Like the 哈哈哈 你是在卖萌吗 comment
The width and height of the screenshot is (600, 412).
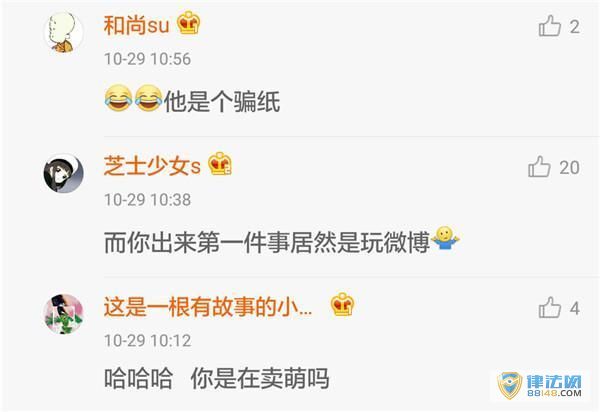[549, 308]
